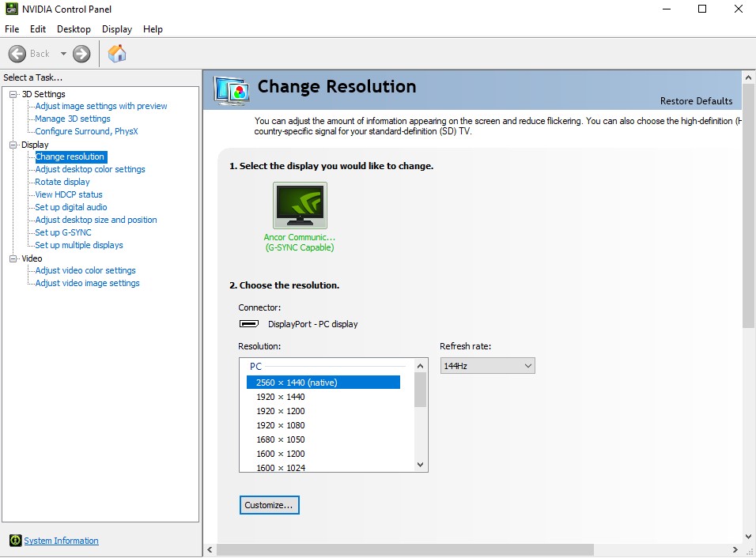Click resolution list scroll down arrow
The image size is (756, 558).
(421, 465)
